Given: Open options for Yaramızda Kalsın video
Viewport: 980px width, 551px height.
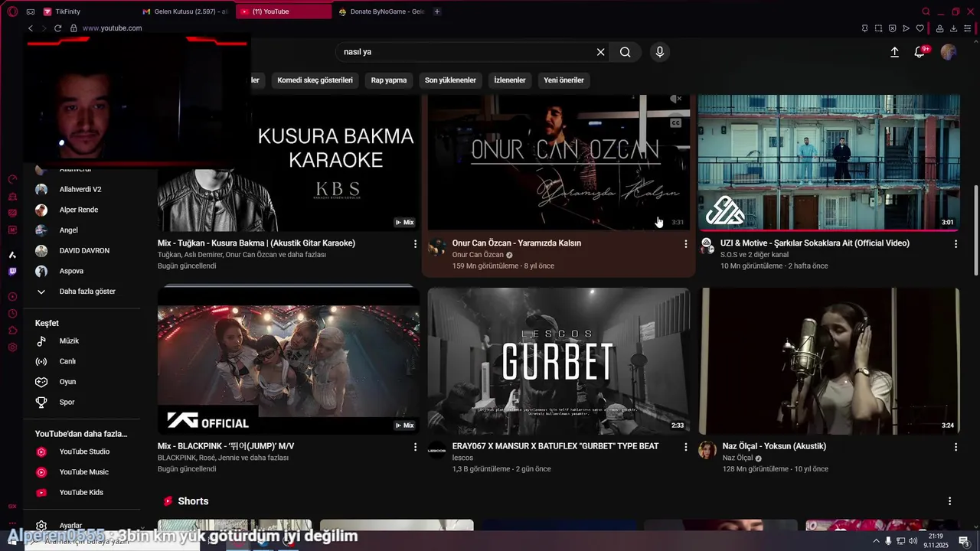Looking at the screenshot, I should coord(686,243).
